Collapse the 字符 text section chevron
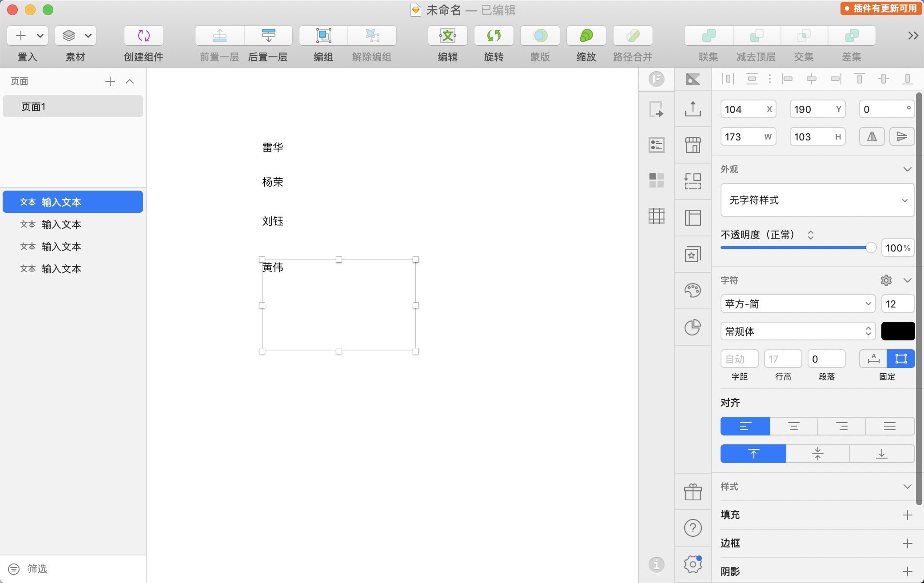The width and height of the screenshot is (924, 583). pyautogui.click(x=908, y=280)
